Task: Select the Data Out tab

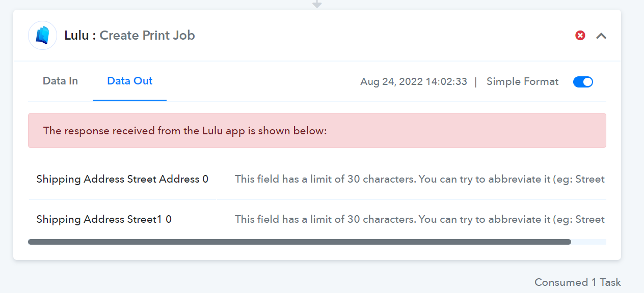Action: 129,81
